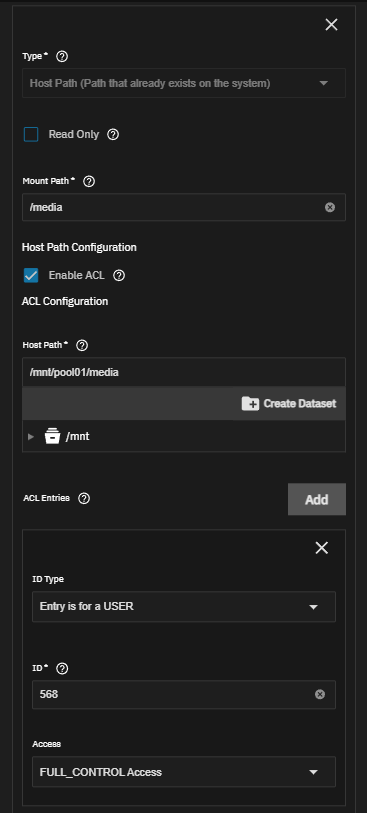The height and width of the screenshot is (813, 367).
Task: Toggle the Read Only checkbox
Action: point(31,135)
